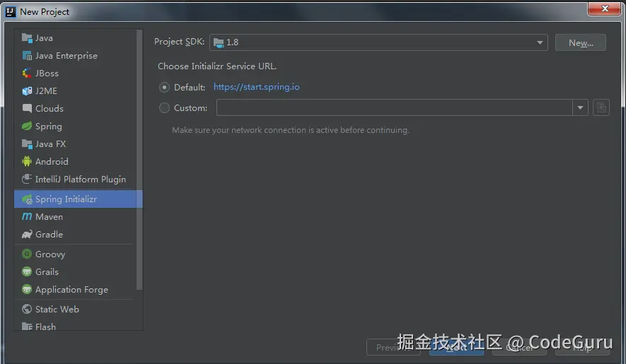Click the Spring Initializr icon
The image size is (626, 364).
(x=27, y=199)
